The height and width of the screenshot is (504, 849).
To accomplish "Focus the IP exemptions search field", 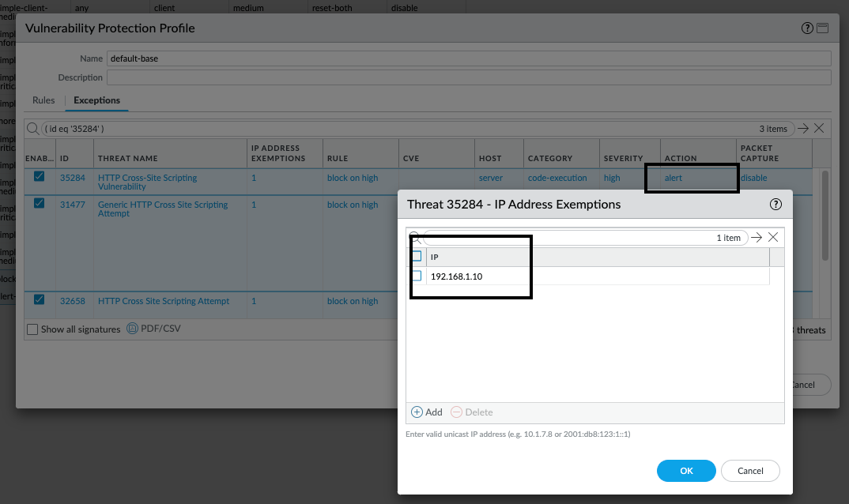I will coord(585,238).
